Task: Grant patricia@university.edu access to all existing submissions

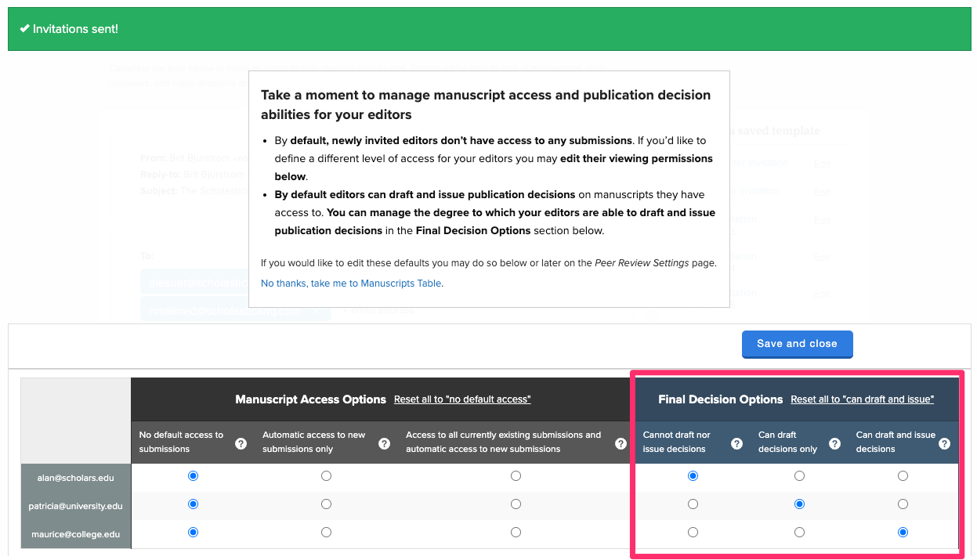Action: pyautogui.click(x=516, y=504)
